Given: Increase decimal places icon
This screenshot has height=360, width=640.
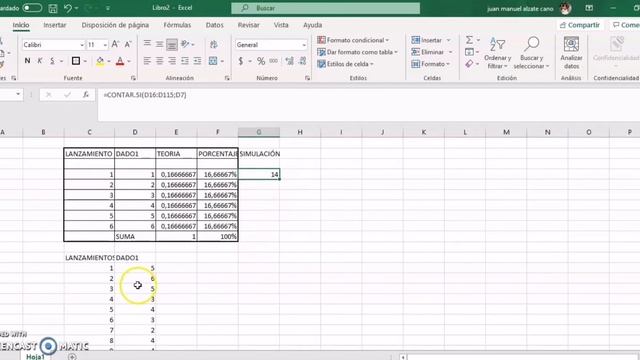Looking at the screenshot, I should click(x=289, y=61).
